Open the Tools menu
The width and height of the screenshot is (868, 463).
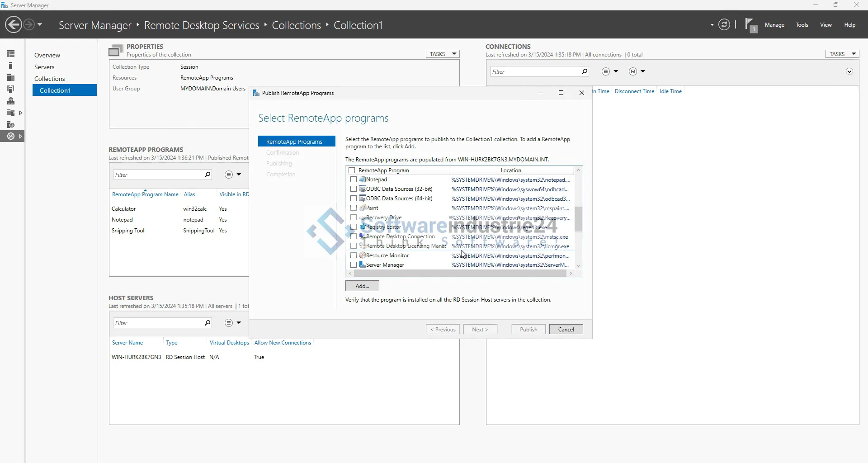(802, 25)
